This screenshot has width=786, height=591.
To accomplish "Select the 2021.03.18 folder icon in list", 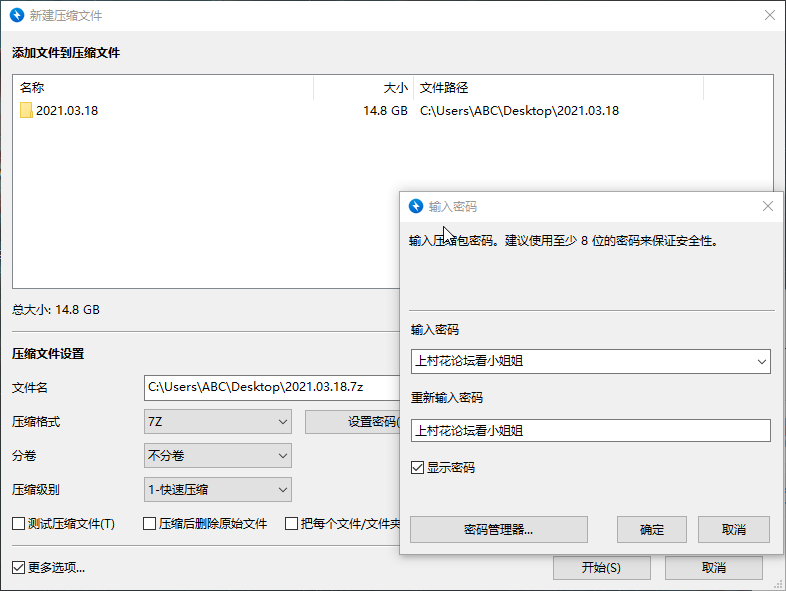I will click(x=26, y=111).
